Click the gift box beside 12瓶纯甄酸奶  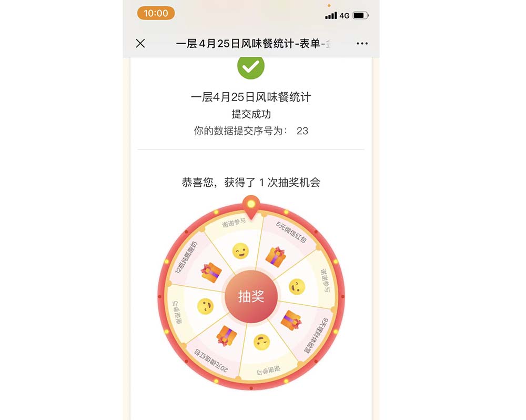pos(211,272)
